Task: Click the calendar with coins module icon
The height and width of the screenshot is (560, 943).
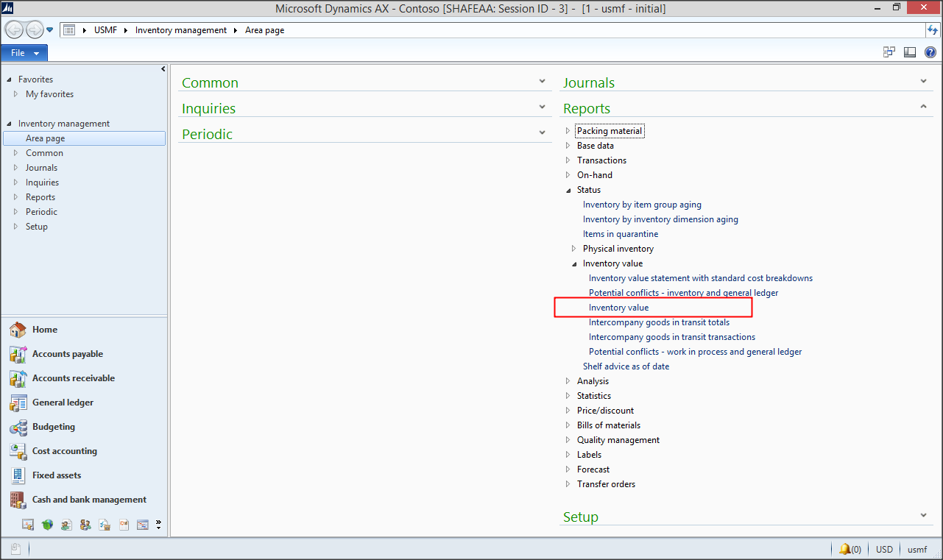Action: (28, 525)
